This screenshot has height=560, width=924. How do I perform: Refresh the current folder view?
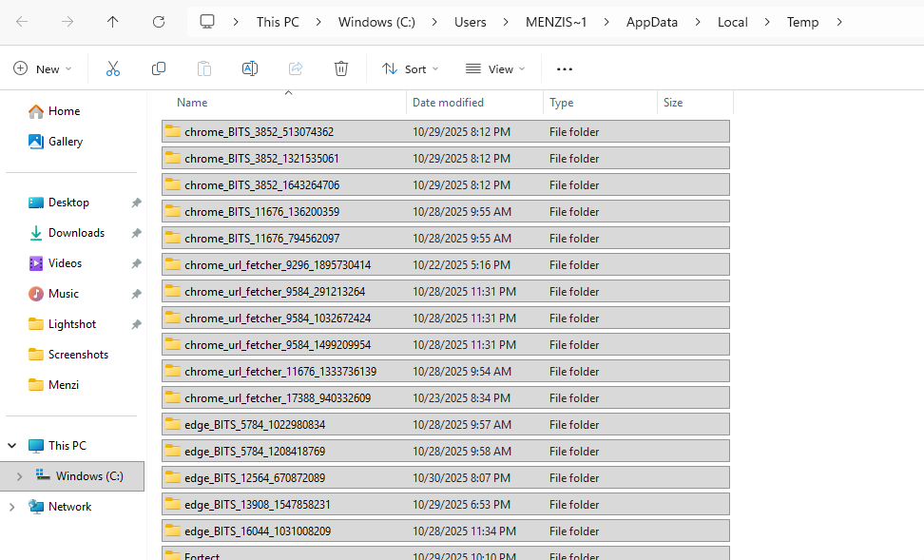click(159, 22)
